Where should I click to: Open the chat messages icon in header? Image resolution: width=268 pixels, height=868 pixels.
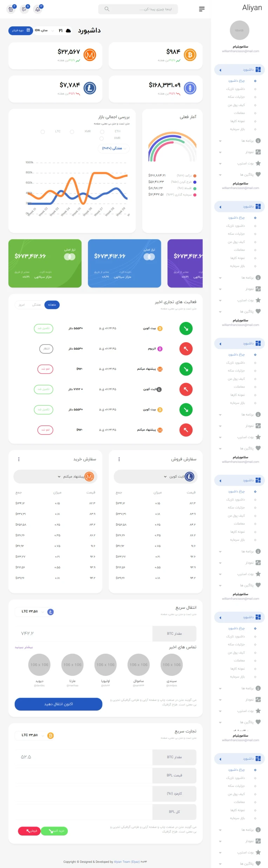(x=24, y=9)
